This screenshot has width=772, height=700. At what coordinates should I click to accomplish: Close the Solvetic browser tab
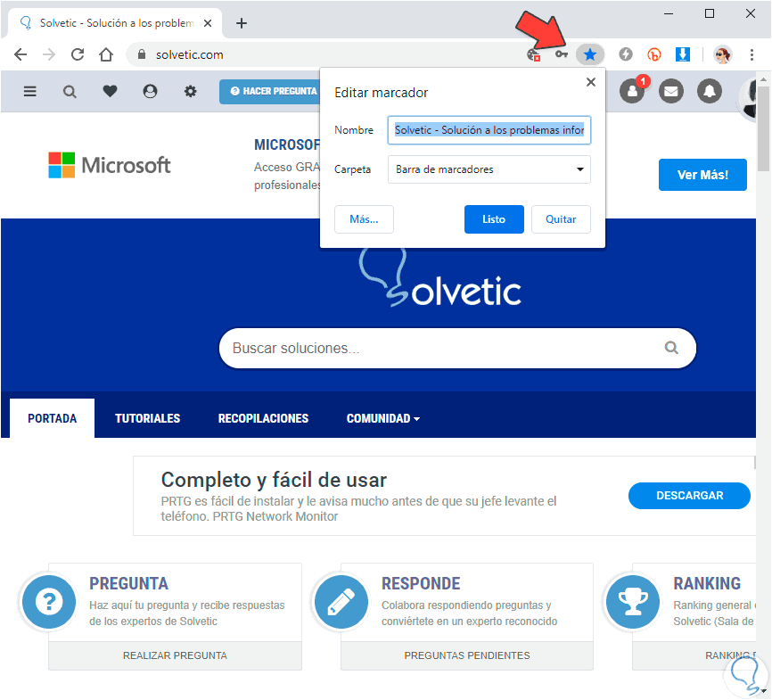[x=208, y=23]
